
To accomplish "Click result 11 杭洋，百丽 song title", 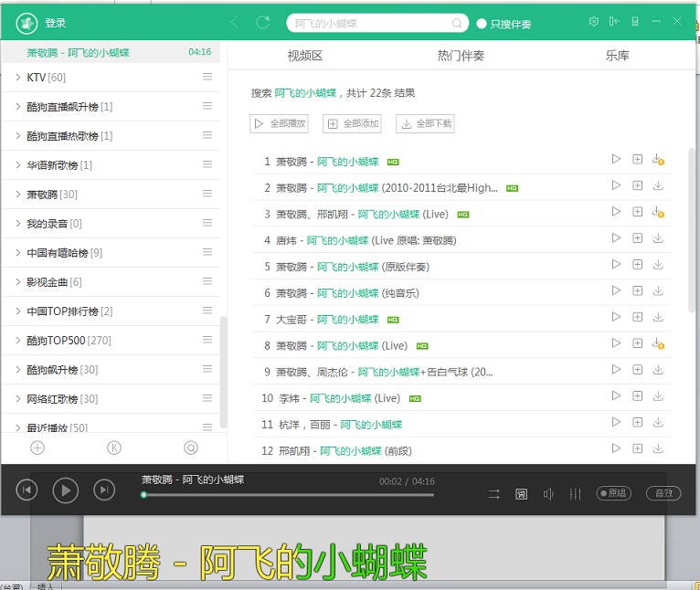I will [x=340, y=425].
